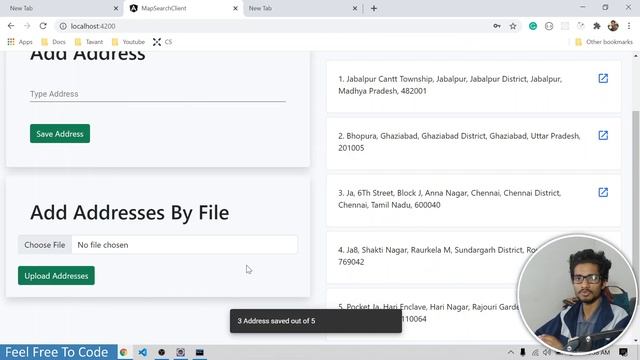
Task: Click the 'Add Addresses By File' heading
Action: [130, 213]
